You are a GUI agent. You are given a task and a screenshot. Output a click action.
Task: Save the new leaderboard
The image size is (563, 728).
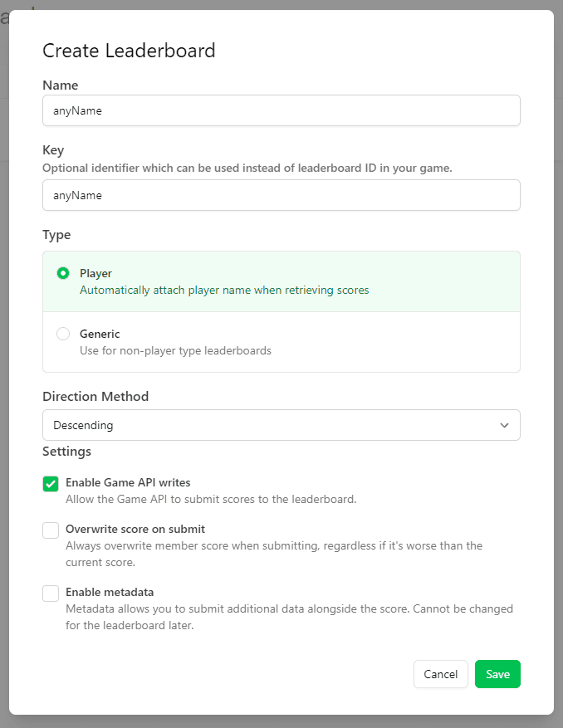497,674
